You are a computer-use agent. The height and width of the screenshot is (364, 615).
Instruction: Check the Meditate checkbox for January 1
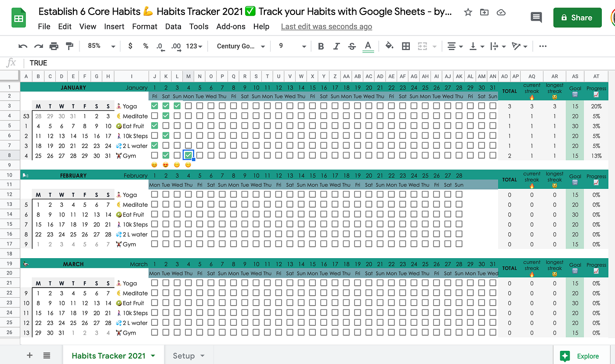154,115
